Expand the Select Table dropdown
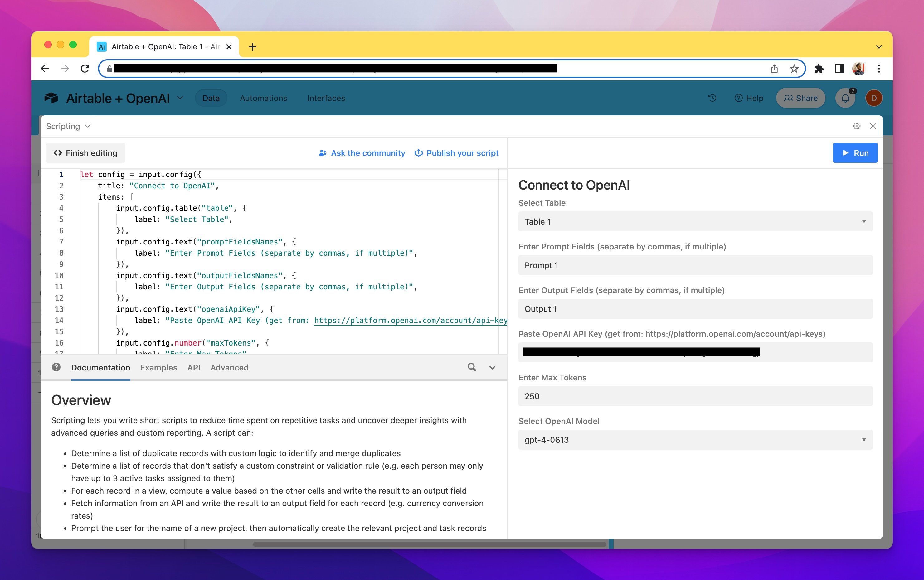The height and width of the screenshot is (580, 924). click(695, 221)
